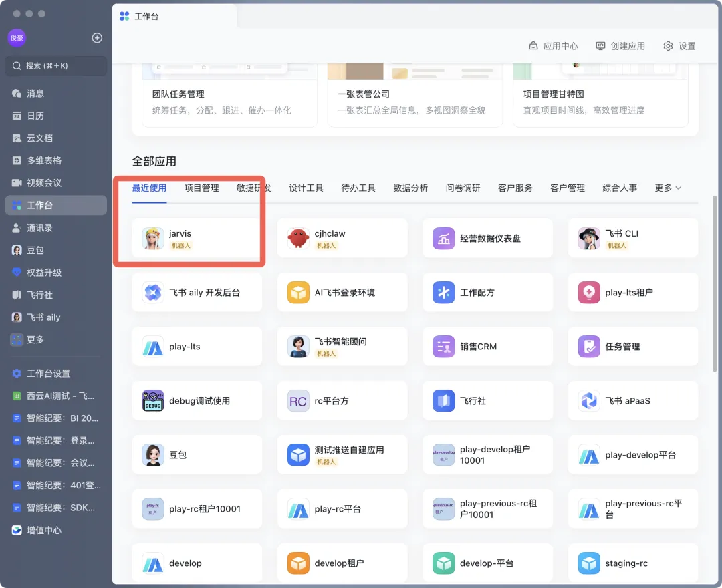Open the 项目管理甘特图 template card

coord(600,96)
